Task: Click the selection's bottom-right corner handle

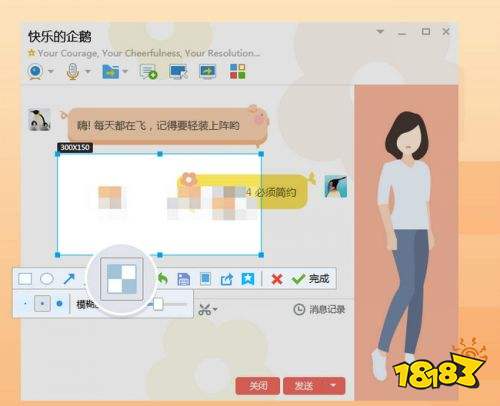Action: point(261,255)
